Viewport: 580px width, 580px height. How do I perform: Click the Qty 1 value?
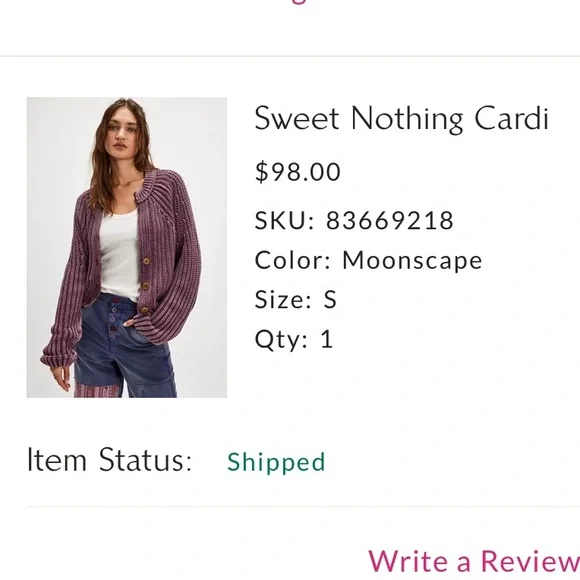(327, 339)
